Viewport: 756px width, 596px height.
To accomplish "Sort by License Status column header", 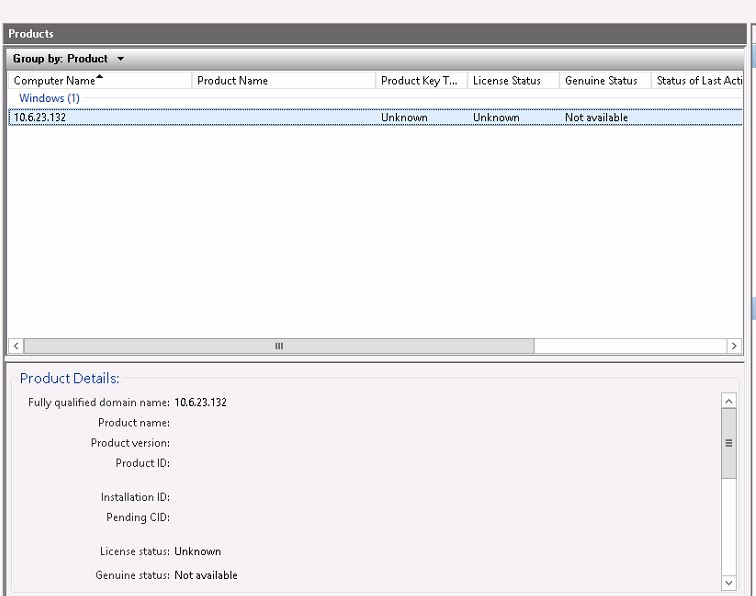I will click(x=512, y=81).
